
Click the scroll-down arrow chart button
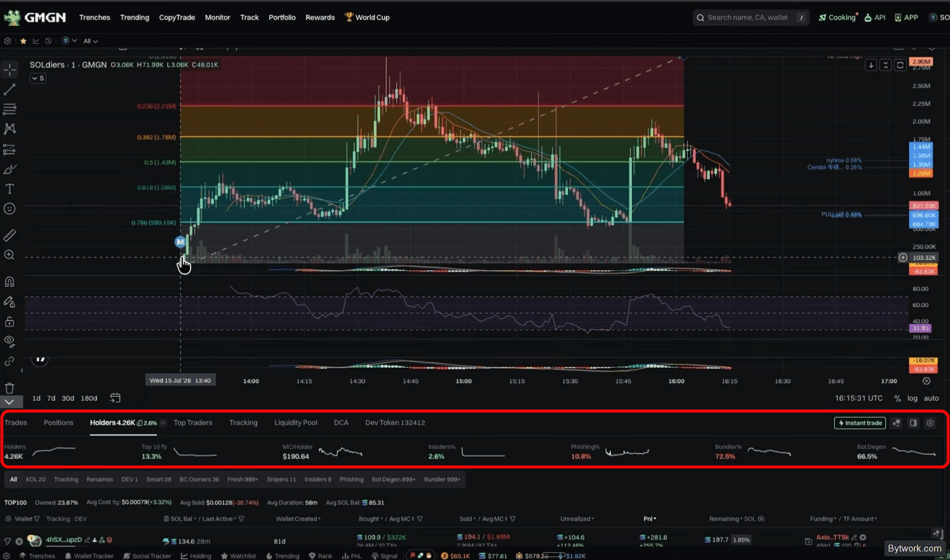click(x=871, y=64)
